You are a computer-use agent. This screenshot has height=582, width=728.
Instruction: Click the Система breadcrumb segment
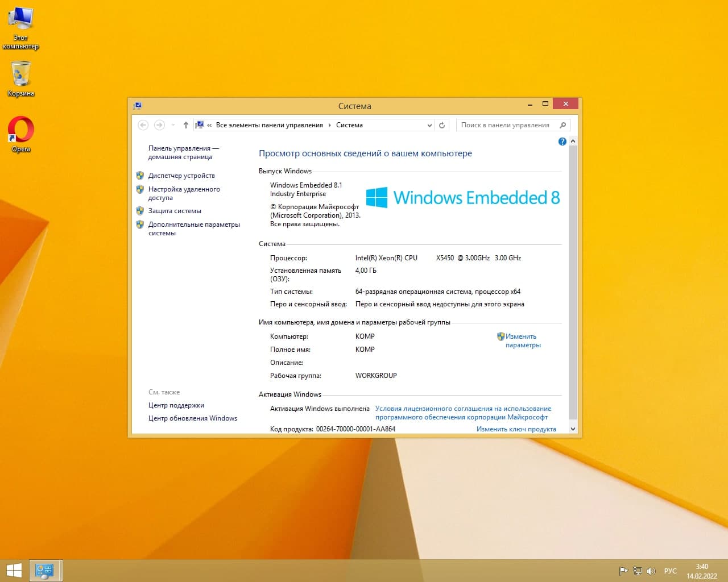click(x=349, y=125)
